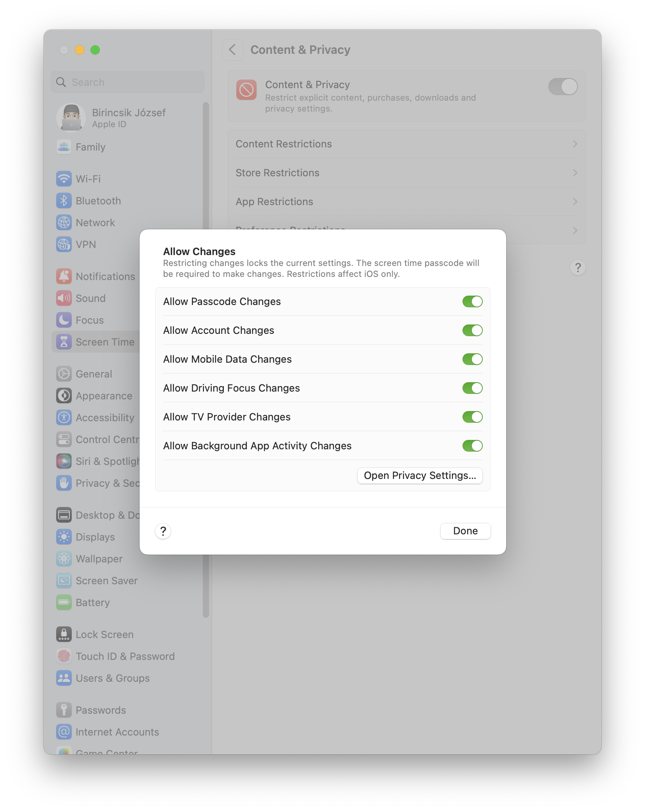Open Bluetooth settings icon

tap(64, 201)
